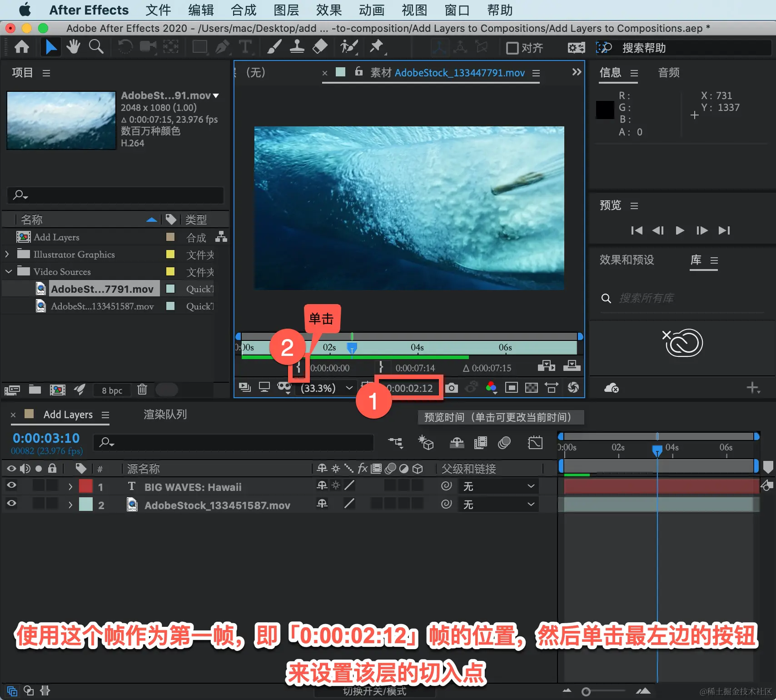This screenshot has width=776, height=700.
Task: Switch to the 渲染队列 tab
Action: click(165, 414)
